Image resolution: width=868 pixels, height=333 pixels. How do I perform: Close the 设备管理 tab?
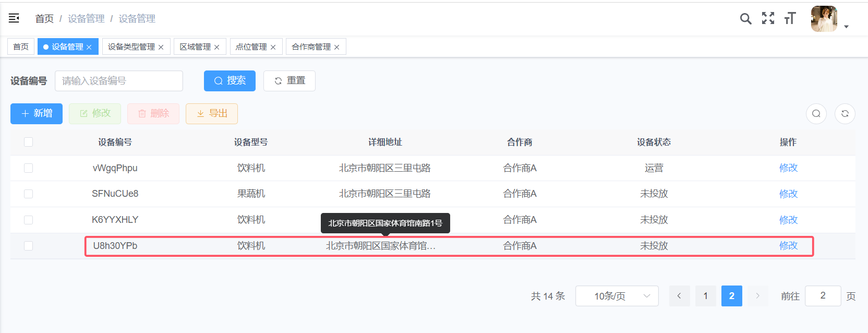tap(89, 47)
